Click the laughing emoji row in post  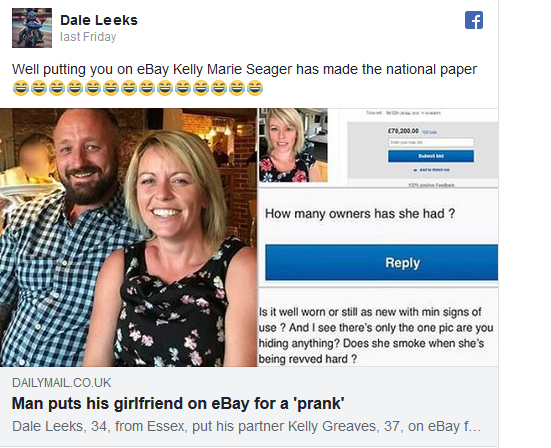(137, 88)
